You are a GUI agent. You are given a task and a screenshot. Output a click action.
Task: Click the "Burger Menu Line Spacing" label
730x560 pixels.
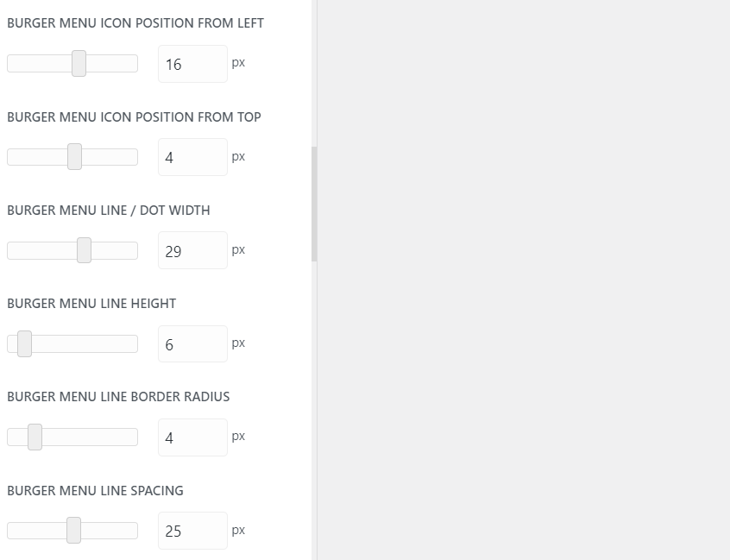coord(95,491)
